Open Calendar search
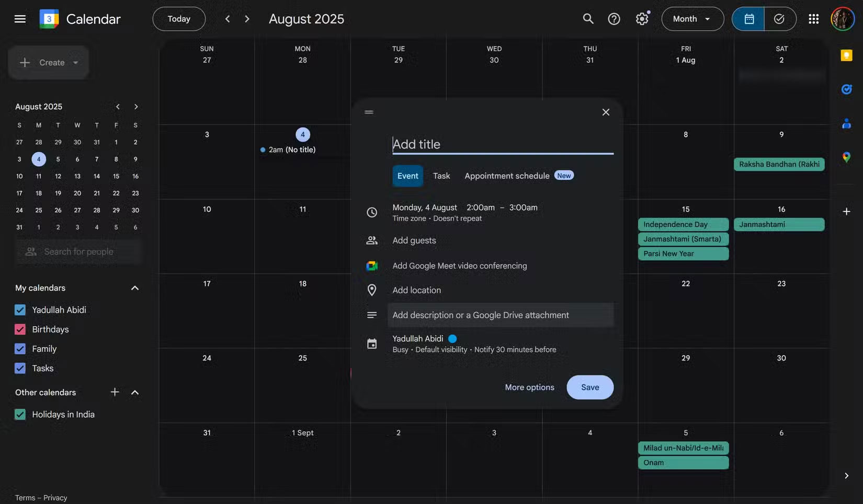The image size is (863, 504). (587, 18)
